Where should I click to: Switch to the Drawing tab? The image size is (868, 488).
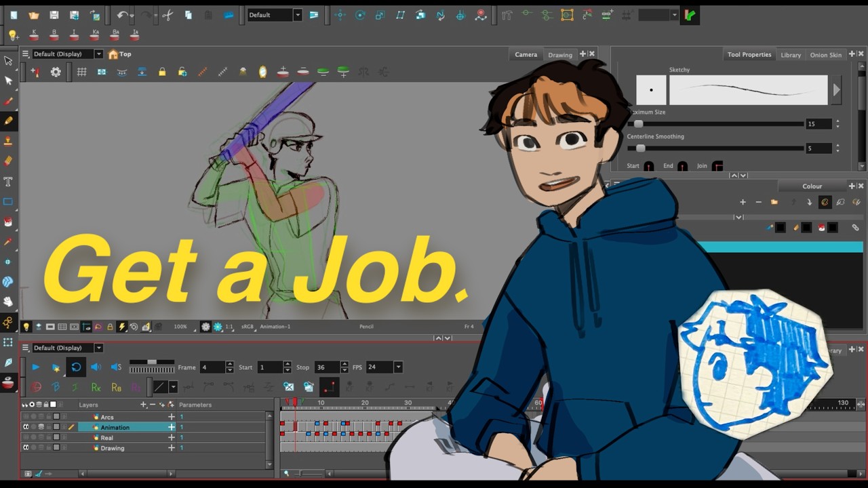(x=560, y=55)
